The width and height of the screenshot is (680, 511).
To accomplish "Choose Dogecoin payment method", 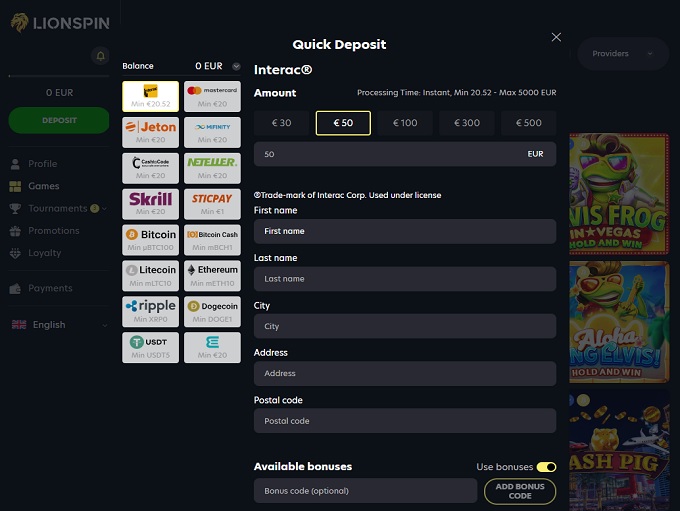I will (212, 311).
